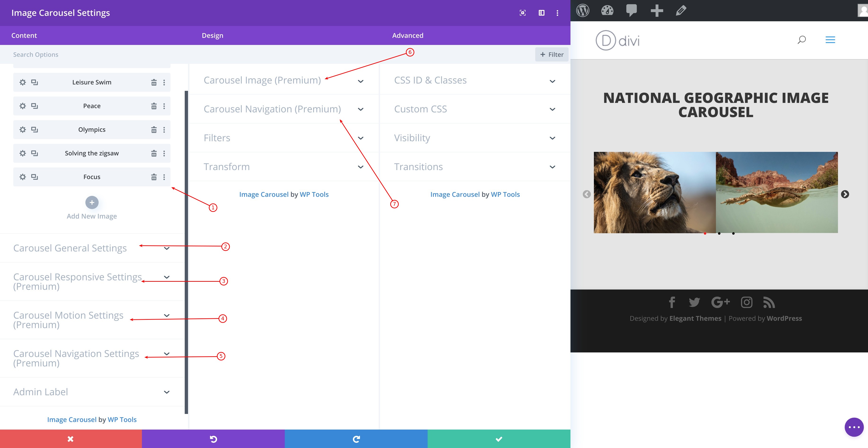Expand Carousel Navigation Settings (Premium)
The width and height of the screenshot is (868, 448).
click(92, 358)
